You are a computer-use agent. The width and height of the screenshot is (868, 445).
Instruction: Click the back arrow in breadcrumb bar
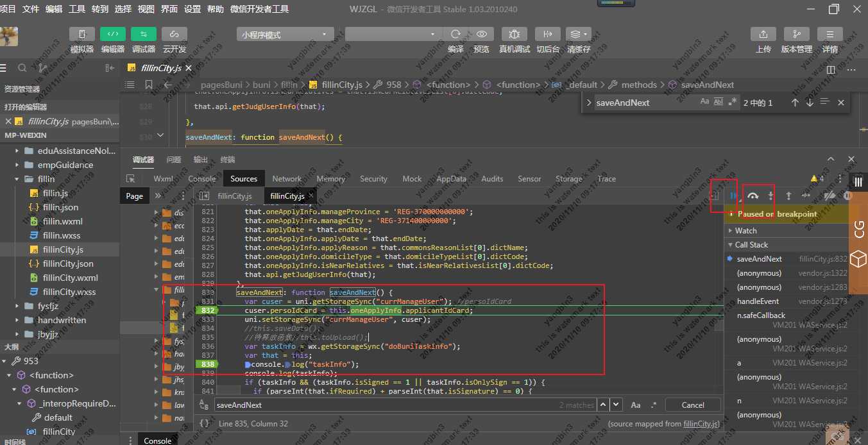pyautogui.click(x=168, y=85)
